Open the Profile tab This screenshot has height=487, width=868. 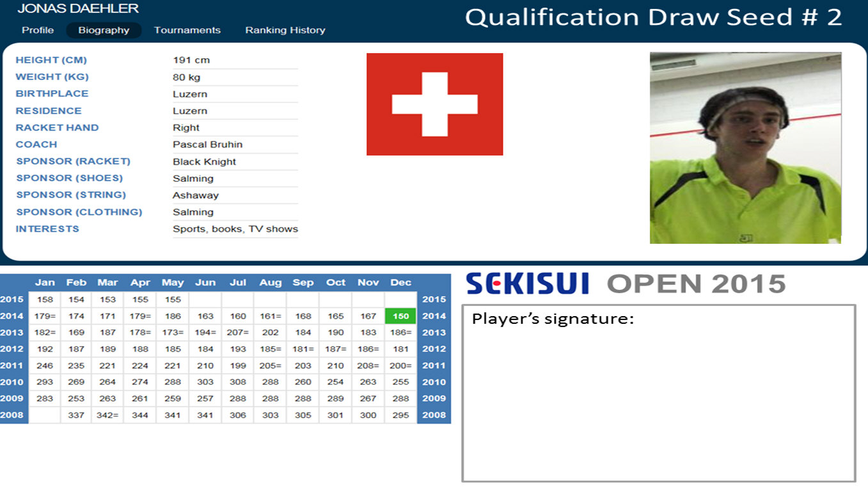(x=38, y=30)
